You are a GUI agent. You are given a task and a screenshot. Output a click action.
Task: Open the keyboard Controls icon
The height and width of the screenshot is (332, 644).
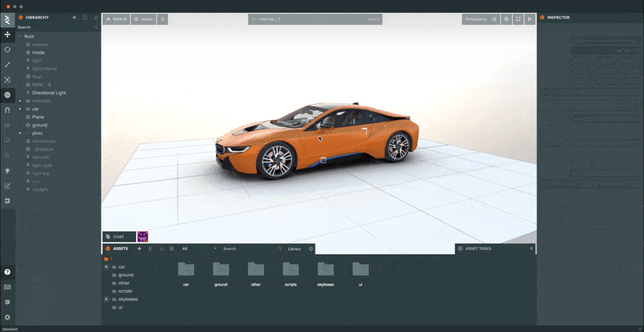pyautogui.click(x=7, y=287)
